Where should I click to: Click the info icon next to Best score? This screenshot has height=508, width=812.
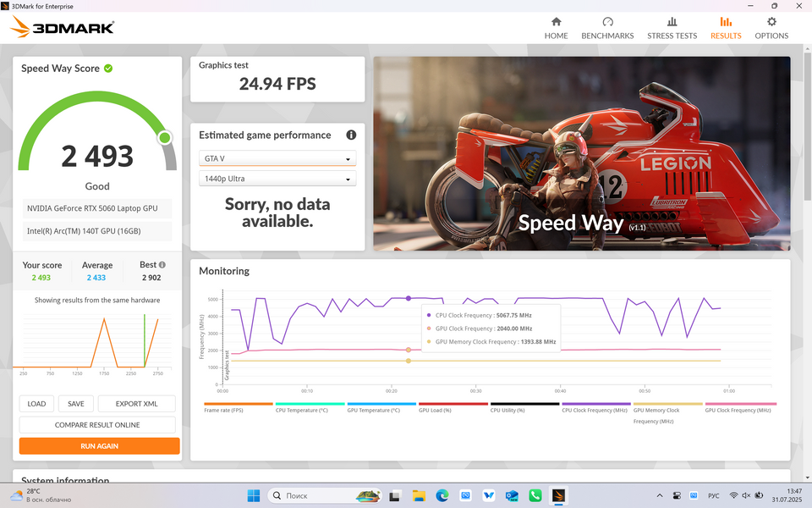[162, 264]
